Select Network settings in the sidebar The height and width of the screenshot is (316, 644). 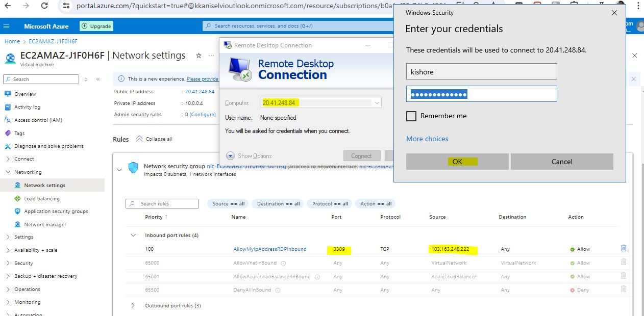click(44, 186)
